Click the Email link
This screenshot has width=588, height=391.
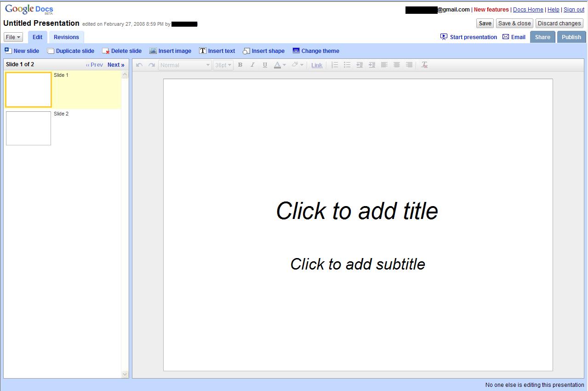pos(514,37)
